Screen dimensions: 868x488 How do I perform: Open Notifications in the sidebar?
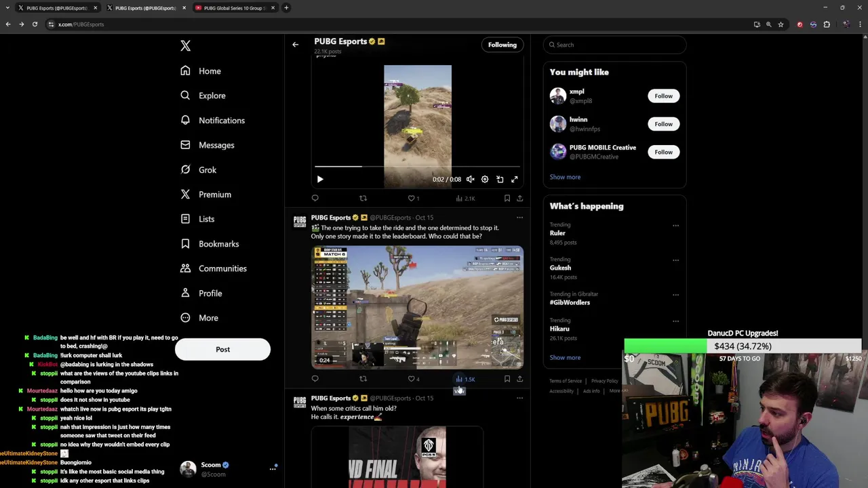tap(212, 121)
